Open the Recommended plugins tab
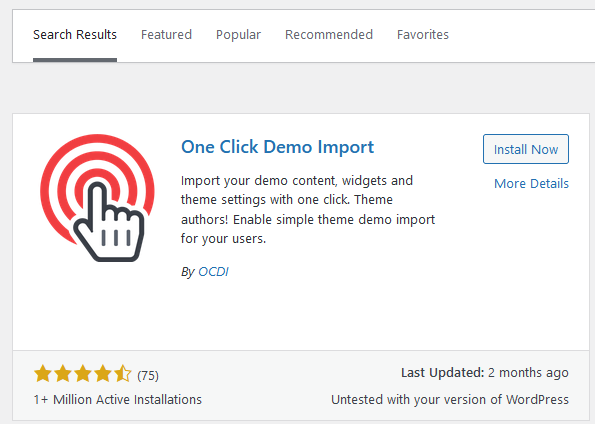 [x=329, y=35]
